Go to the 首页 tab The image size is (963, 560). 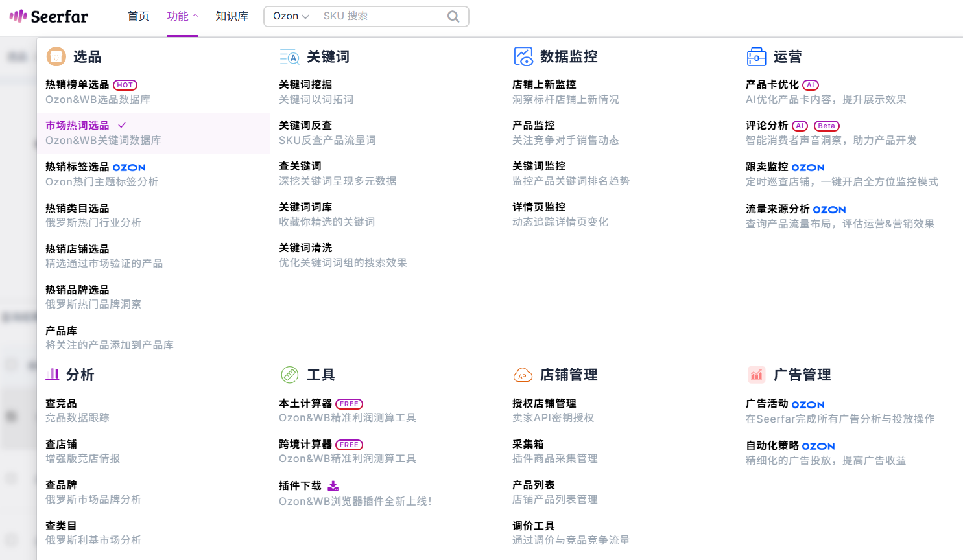tap(138, 16)
